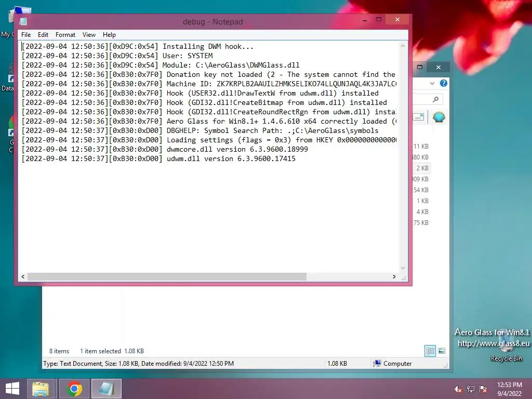Image resolution: width=532 pixels, height=399 pixels.
Task: Close the Explorer window behind Notepad
Action: (x=438, y=67)
